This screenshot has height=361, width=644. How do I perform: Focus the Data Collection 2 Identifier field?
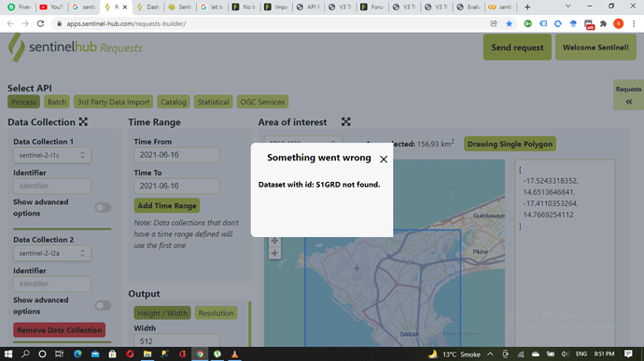click(x=52, y=285)
